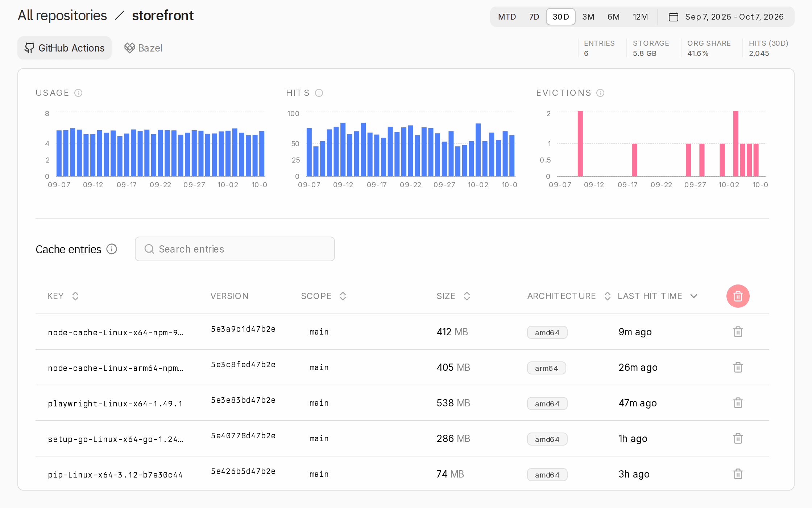Switch to the GitHub Actions tab

65,48
